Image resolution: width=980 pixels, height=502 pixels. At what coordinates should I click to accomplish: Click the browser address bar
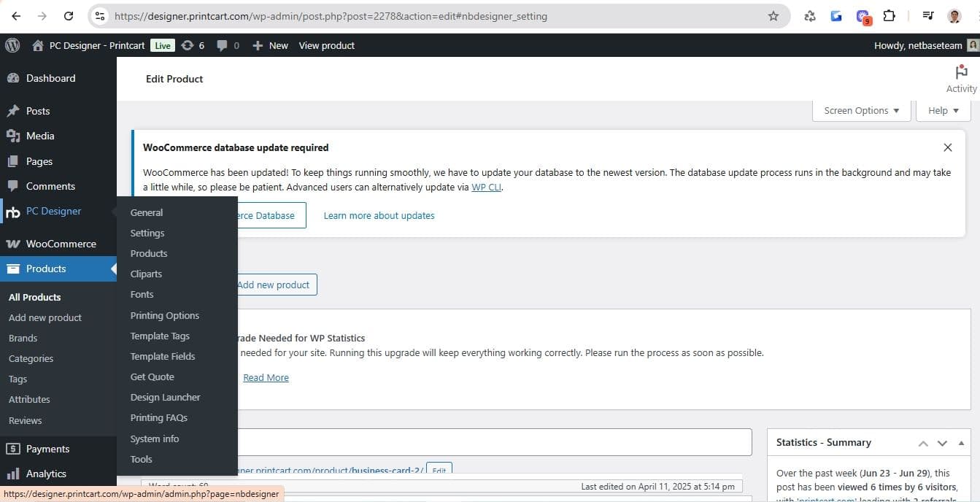tap(438, 15)
